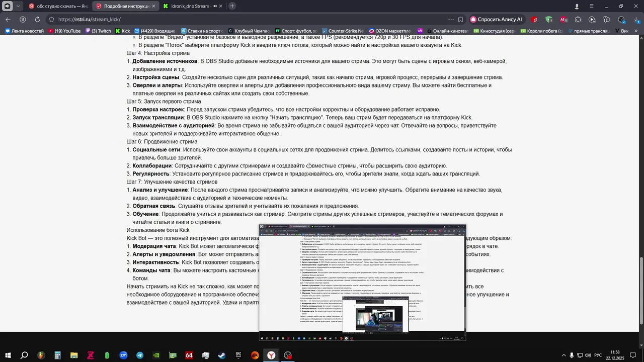
Task: Go back to previous page
Action: click(x=8, y=19)
